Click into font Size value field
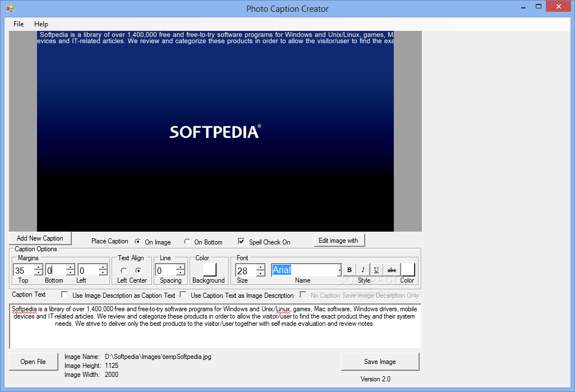575x392 pixels. [246, 270]
